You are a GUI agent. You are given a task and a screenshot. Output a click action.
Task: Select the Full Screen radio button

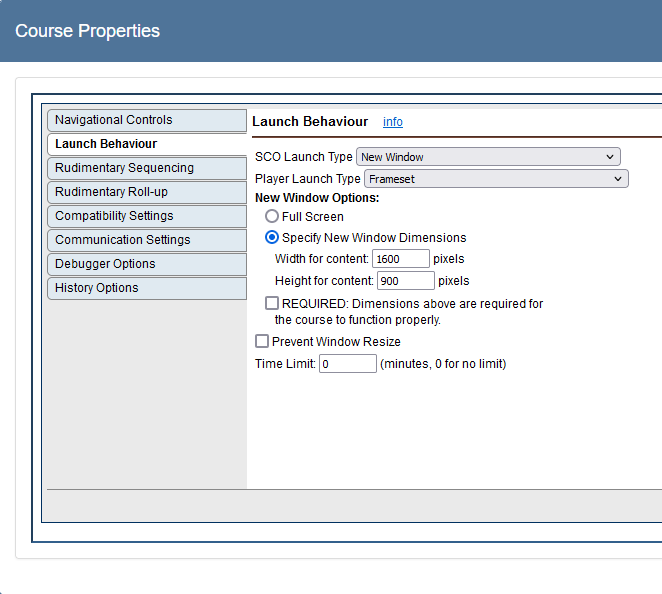pyautogui.click(x=272, y=217)
